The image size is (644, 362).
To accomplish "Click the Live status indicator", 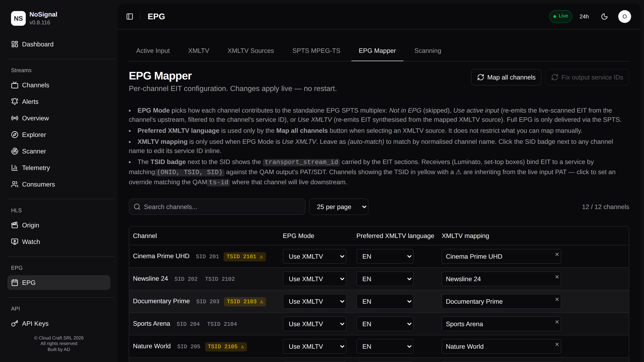I will (561, 16).
